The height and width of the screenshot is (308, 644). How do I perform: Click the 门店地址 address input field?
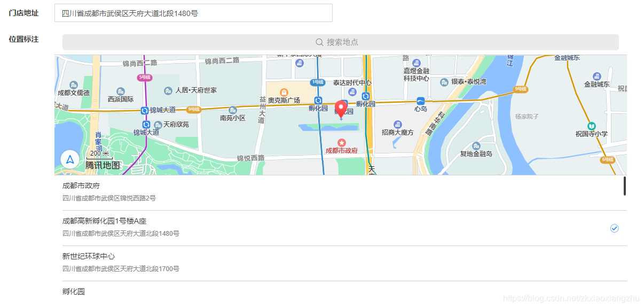tap(193, 13)
